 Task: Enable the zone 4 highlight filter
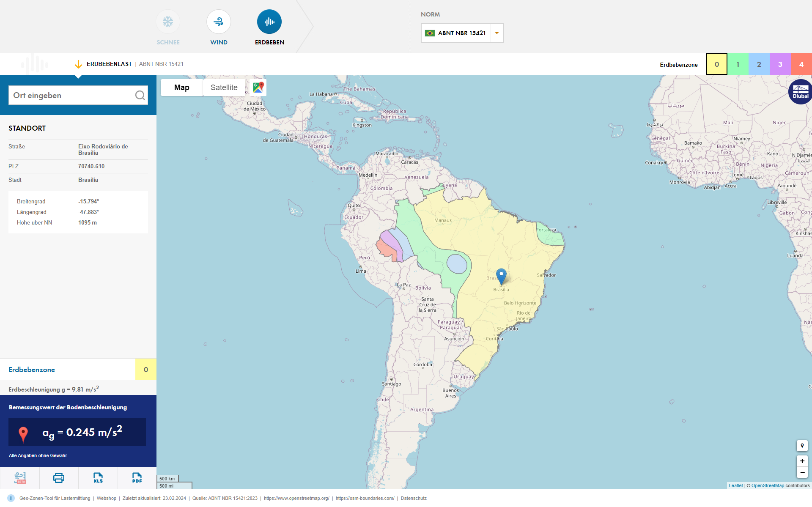click(x=801, y=64)
